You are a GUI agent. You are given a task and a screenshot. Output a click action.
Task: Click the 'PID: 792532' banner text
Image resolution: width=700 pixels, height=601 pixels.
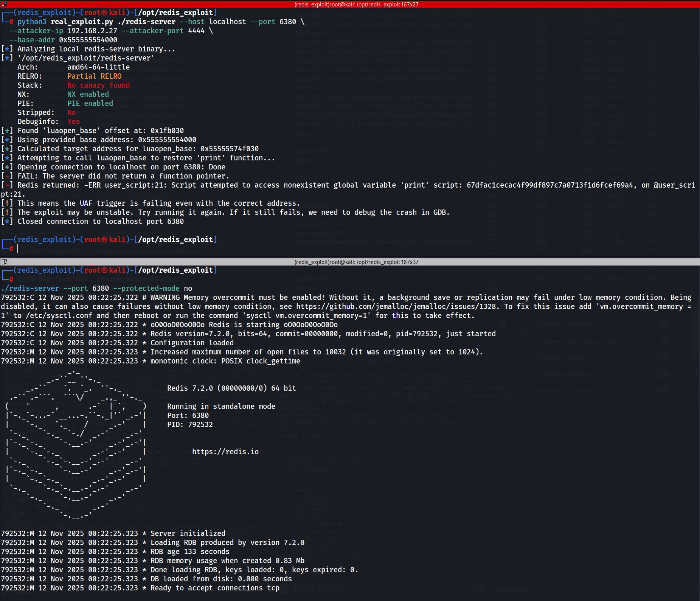(190, 424)
